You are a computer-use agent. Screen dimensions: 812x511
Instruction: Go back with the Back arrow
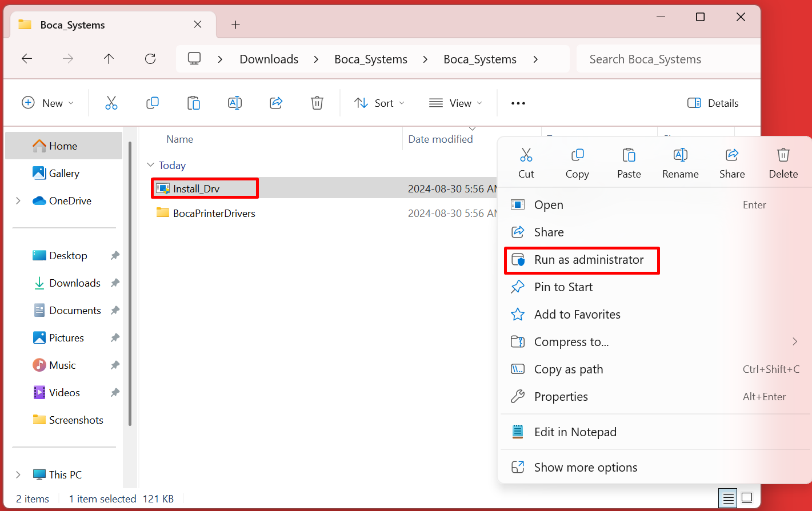point(27,59)
